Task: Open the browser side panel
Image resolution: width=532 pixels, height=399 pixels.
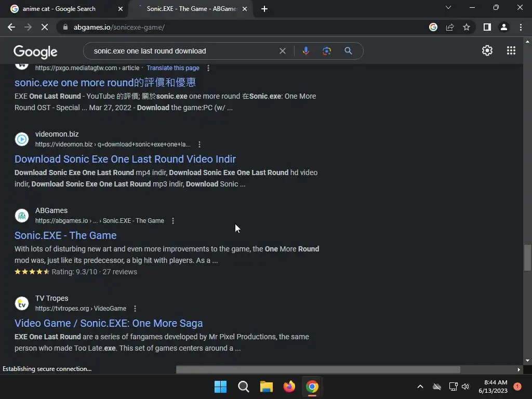Action: click(487, 27)
